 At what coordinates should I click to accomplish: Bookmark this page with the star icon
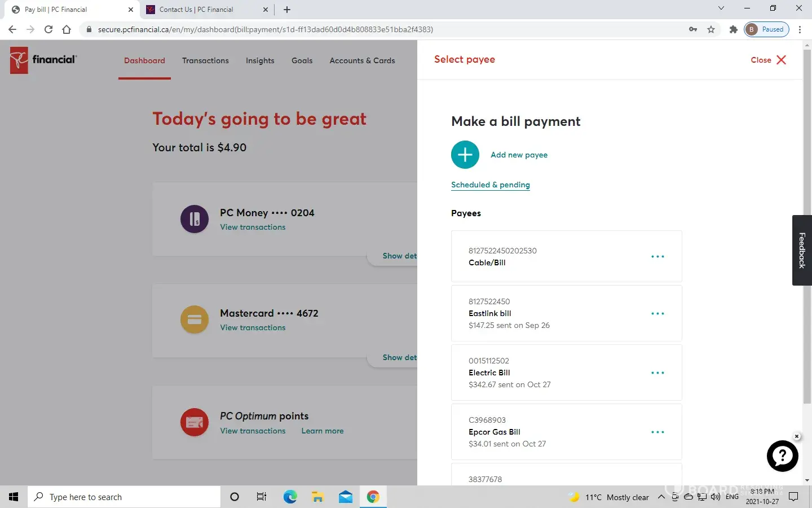tap(711, 29)
